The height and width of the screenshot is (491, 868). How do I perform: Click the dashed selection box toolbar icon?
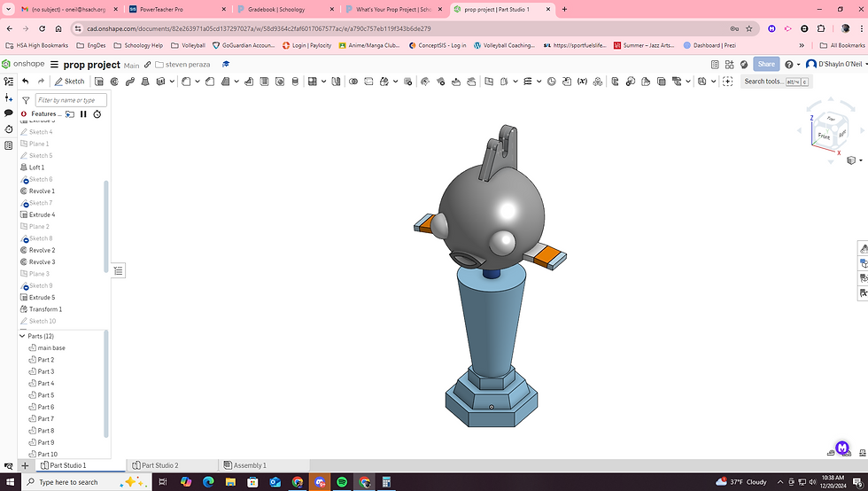[728, 82]
